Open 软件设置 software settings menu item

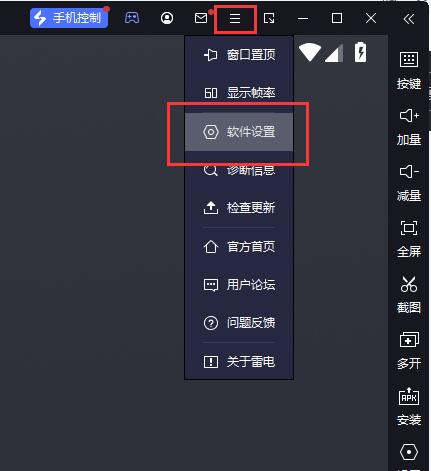[239, 132]
